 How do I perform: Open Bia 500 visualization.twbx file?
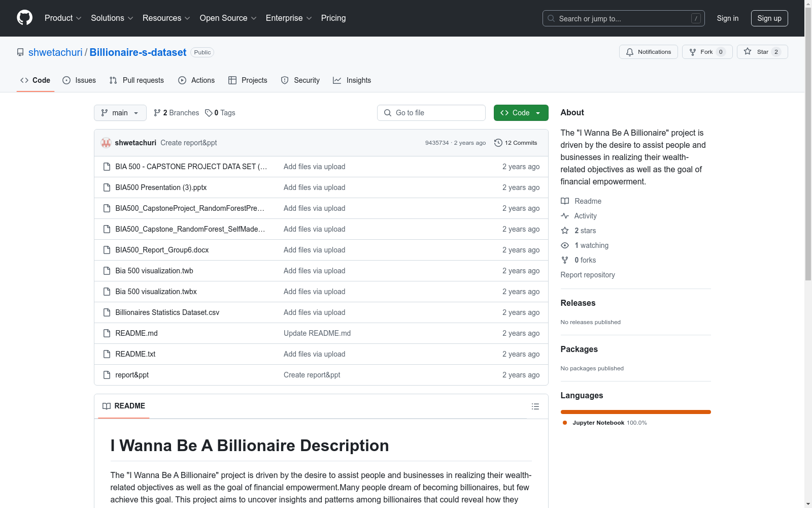(x=156, y=292)
